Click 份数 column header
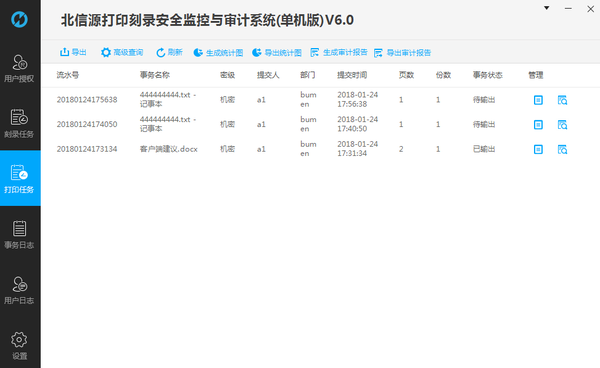This screenshot has height=368, width=600. pyautogui.click(x=443, y=75)
